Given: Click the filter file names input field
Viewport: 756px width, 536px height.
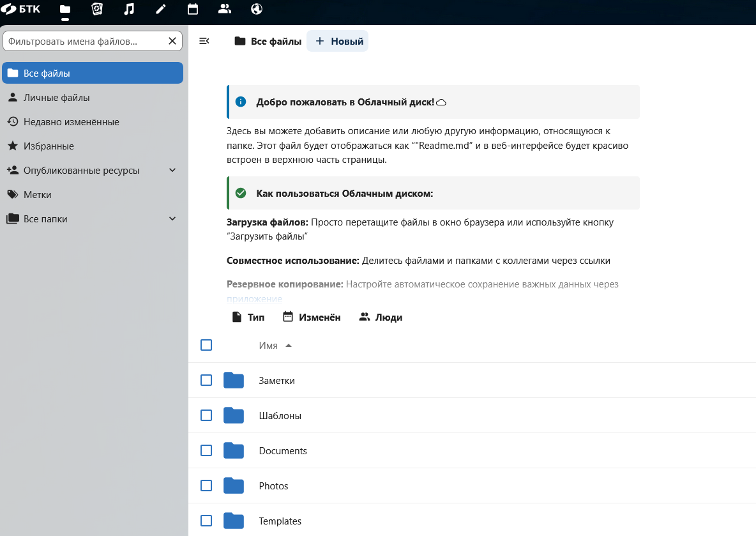Looking at the screenshot, I should click(83, 41).
